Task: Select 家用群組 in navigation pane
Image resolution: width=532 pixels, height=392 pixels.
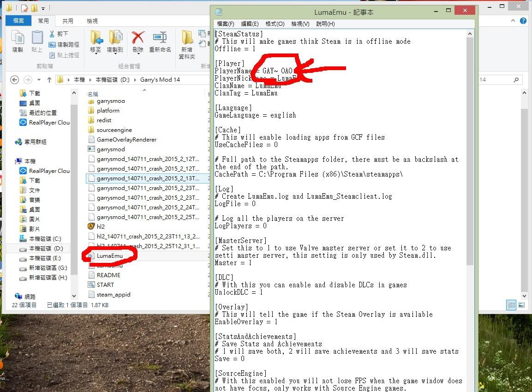Action: (x=30, y=142)
